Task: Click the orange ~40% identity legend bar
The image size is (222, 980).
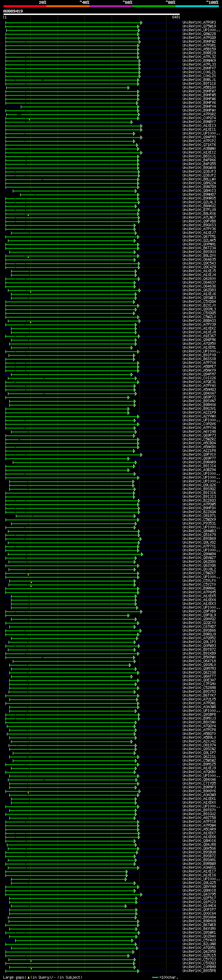Action: [68, 6]
